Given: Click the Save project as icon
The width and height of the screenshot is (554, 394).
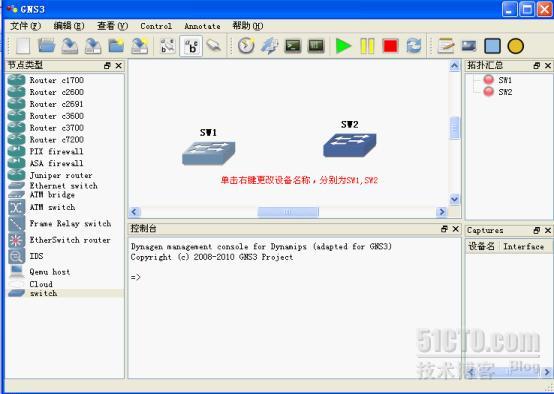Looking at the screenshot, I should click(93, 46).
